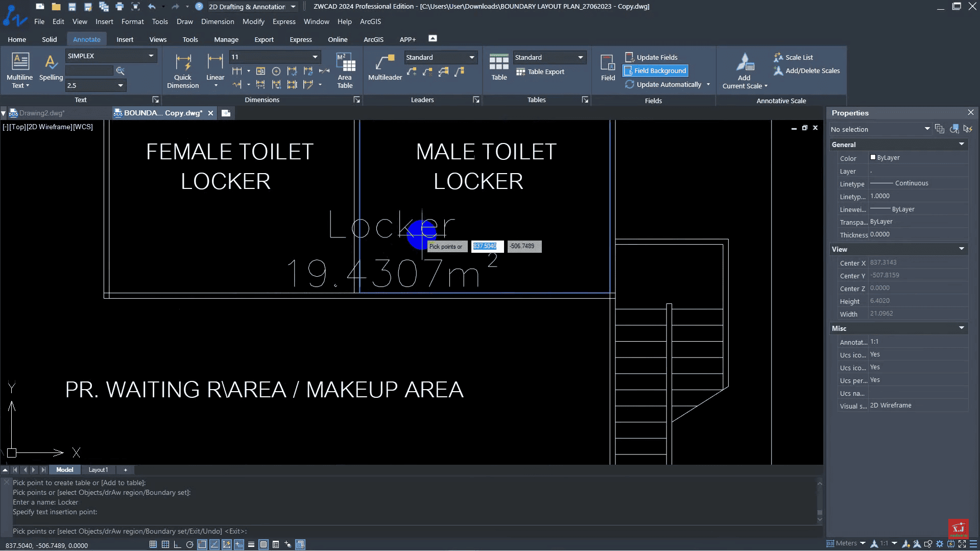Image resolution: width=980 pixels, height=551 pixels.
Task: Toggle Object Snap in status bar
Action: [x=202, y=544]
